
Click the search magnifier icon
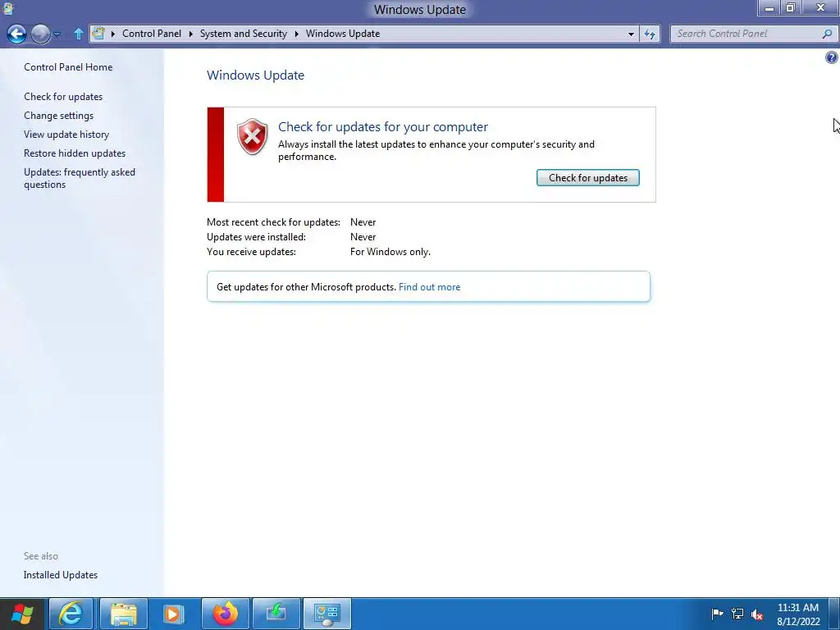[827, 33]
